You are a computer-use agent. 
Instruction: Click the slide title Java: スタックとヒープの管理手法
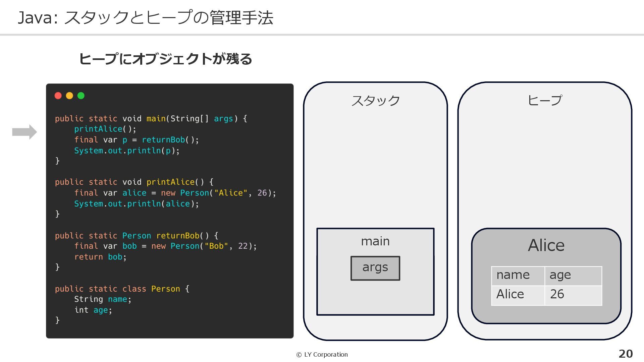tap(145, 17)
